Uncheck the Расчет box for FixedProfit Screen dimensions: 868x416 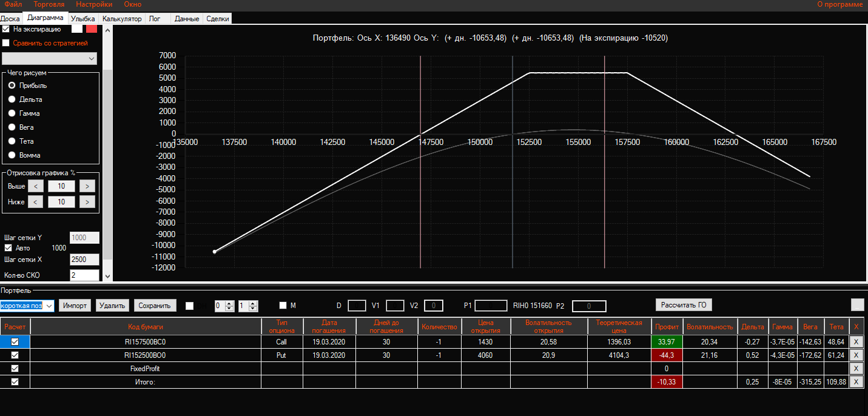click(x=15, y=369)
